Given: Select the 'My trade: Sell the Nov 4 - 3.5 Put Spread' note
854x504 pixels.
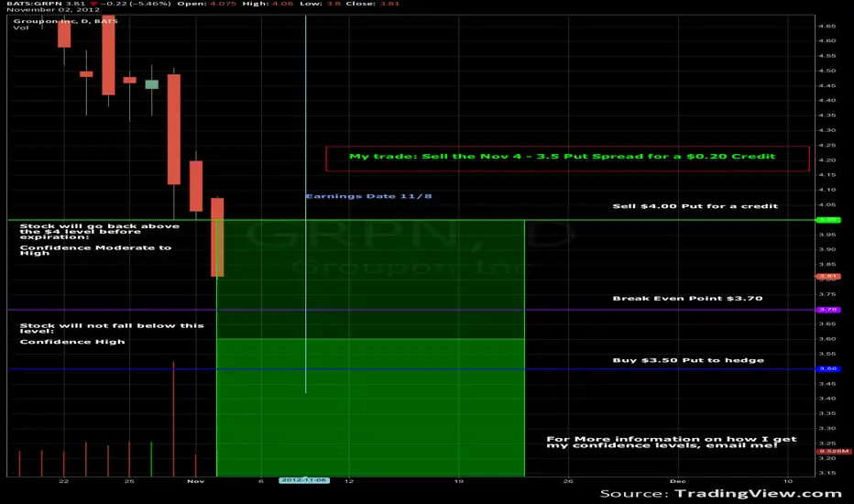Looking at the screenshot, I should [x=567, y=158].
